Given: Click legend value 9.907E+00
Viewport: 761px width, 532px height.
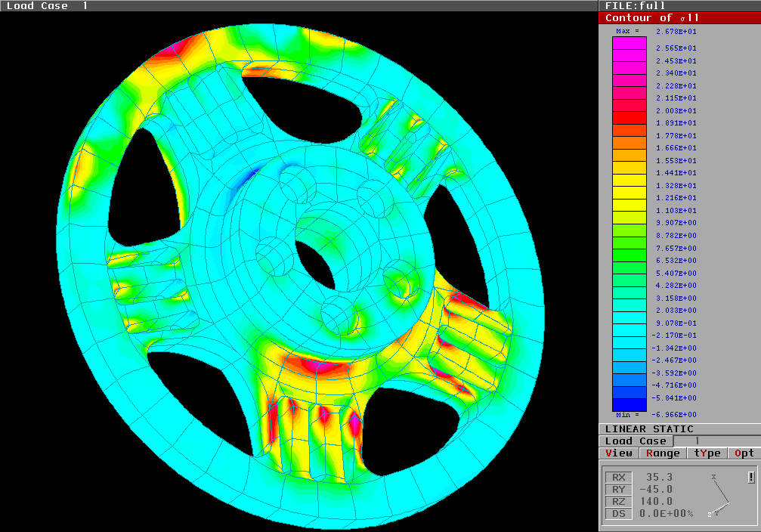Looking at the screenshot, I should click(x=676, y=223).
